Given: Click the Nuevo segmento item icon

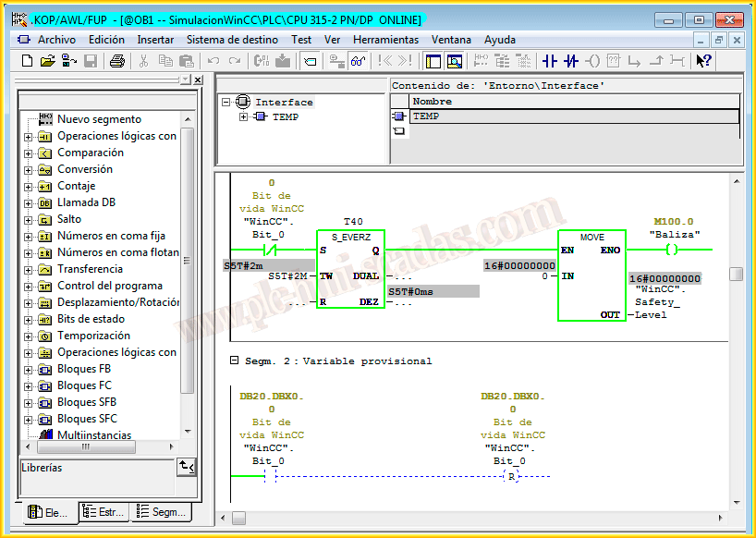Looking at the screenshot, I should [45, 119].
